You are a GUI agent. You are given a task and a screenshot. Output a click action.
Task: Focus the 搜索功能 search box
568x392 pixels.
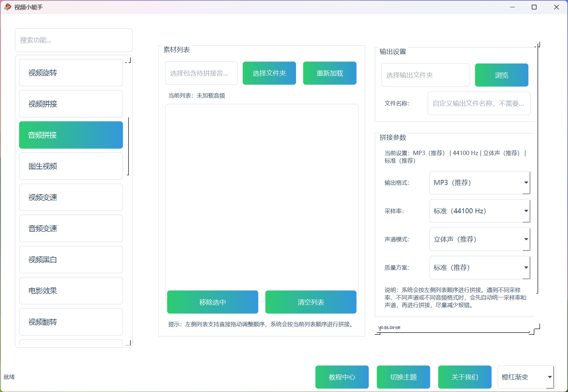click(74, 40)
